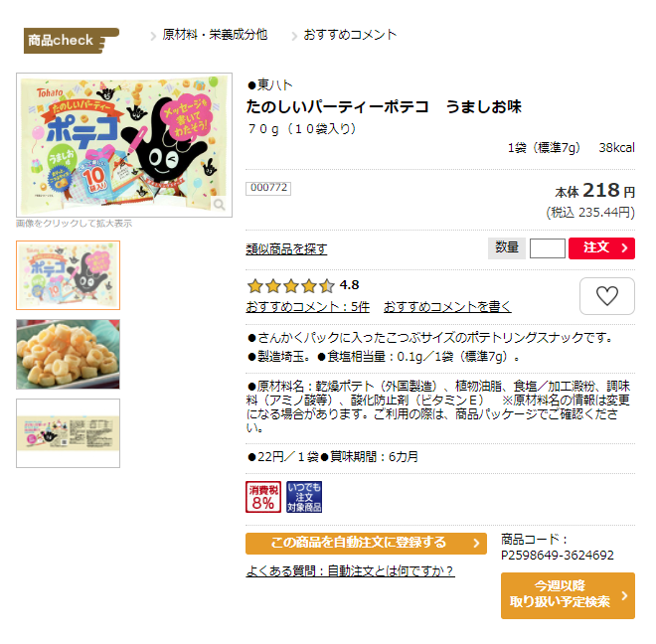
Task: Click the おすすめコメントを書く link
Action: point(447,307)
